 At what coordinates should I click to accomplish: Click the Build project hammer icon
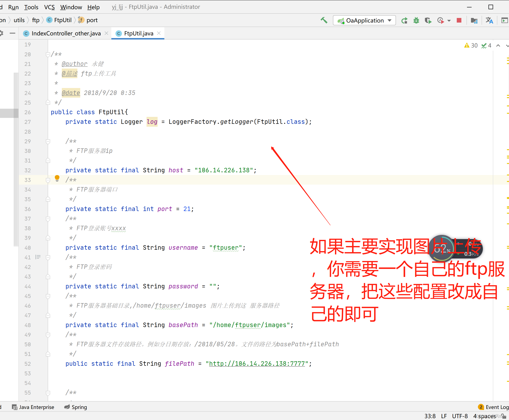(324, 20)
